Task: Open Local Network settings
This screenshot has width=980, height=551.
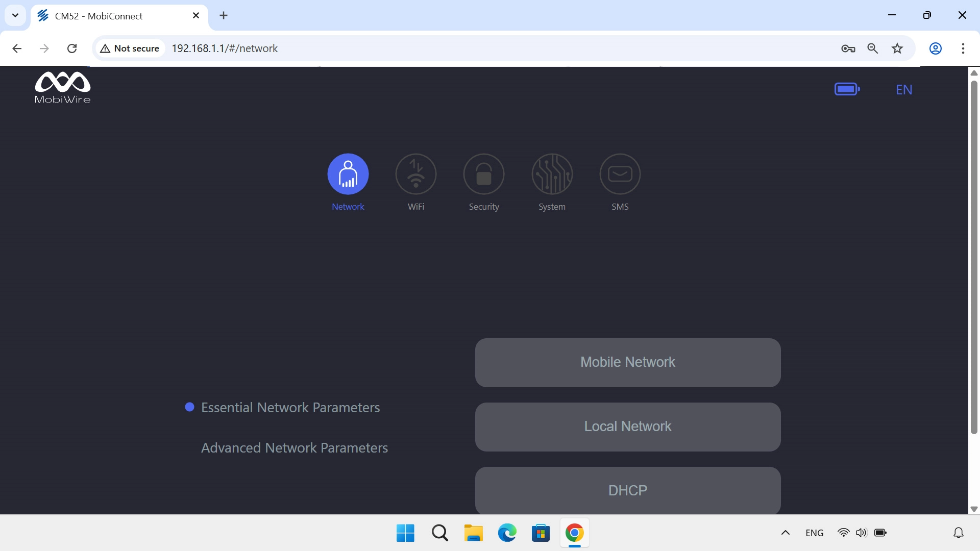Action: tap(627, 427)
